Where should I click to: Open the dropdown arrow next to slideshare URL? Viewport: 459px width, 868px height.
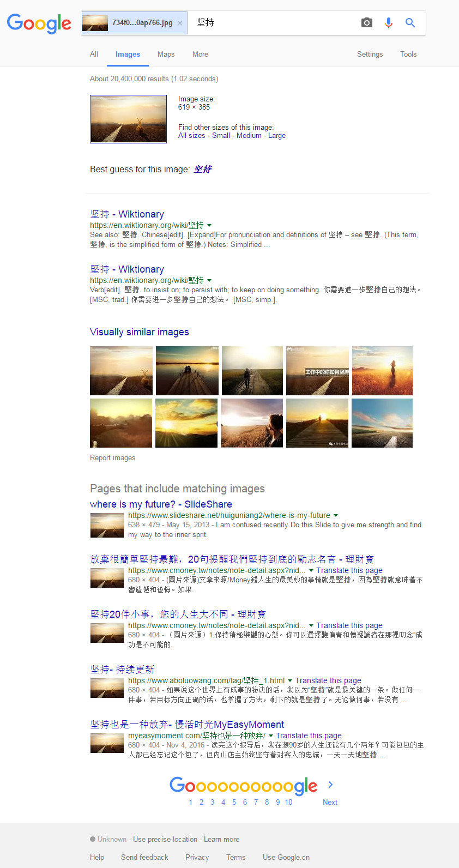336,515
